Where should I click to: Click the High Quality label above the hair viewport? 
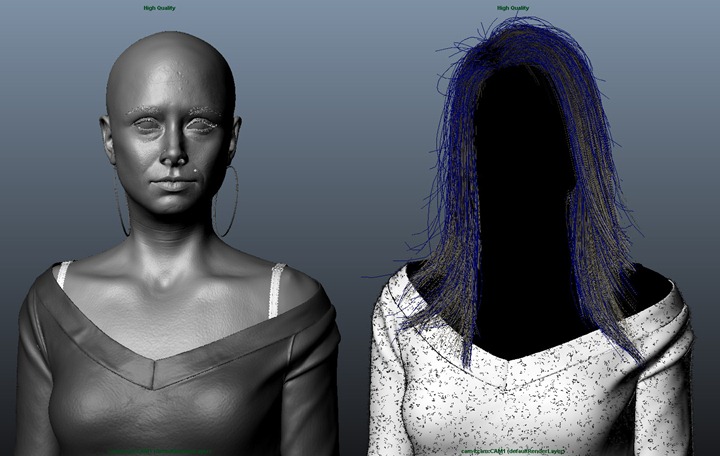pyautogui.click(x=513, y=8)
